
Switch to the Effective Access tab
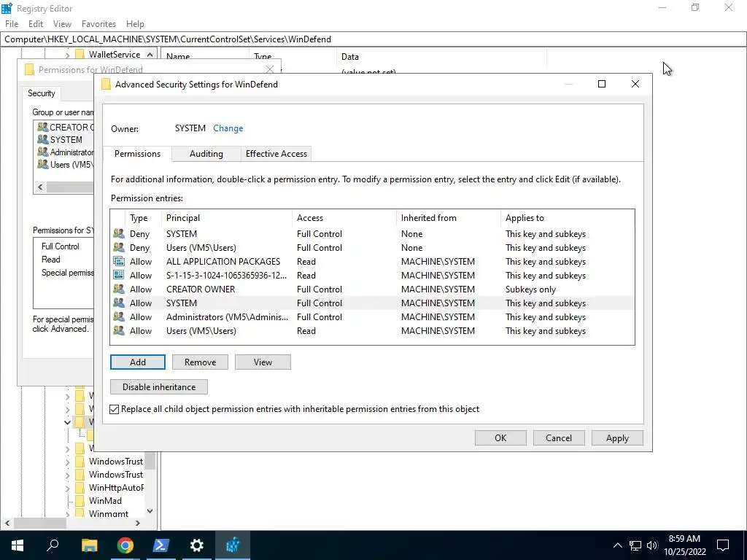click(x=276, y=154)
